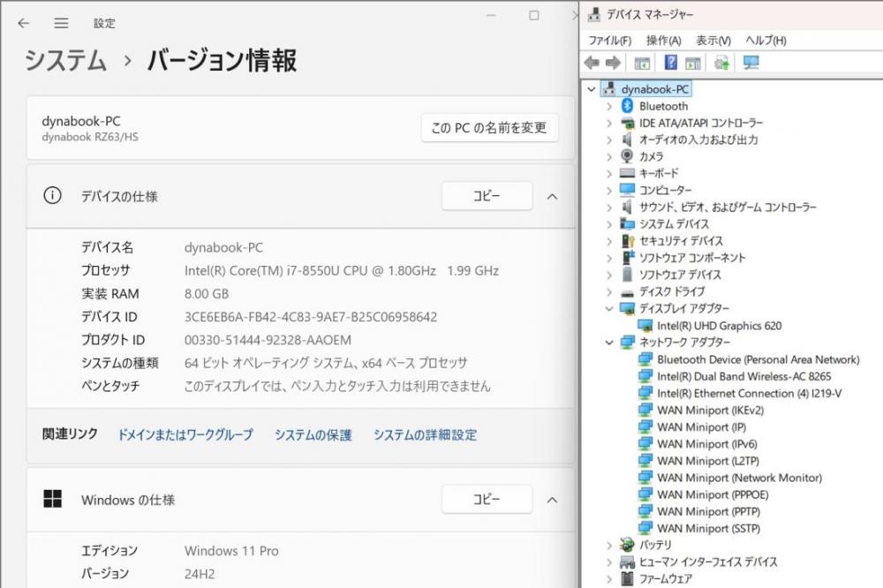
Task: Select WAN Miniport (Network Monitor)
Action: click(739, 478)
